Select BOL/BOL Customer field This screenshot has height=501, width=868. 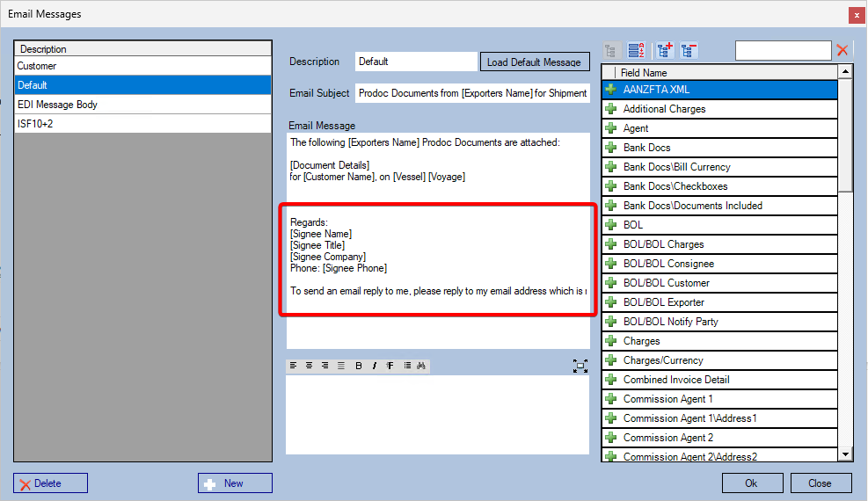point(719,283)
